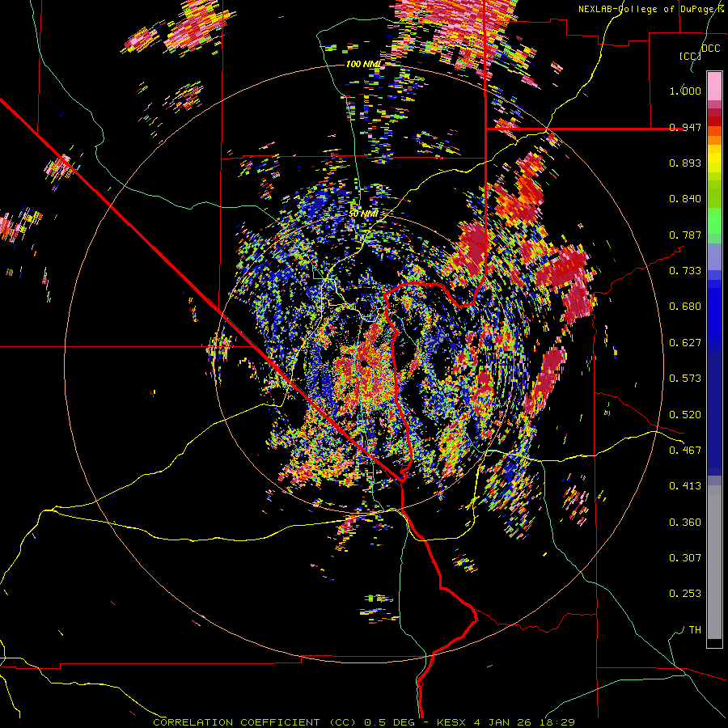Select the 0.573 legend value
Viewport: 728px width, 728px height.
pos(685,379)
